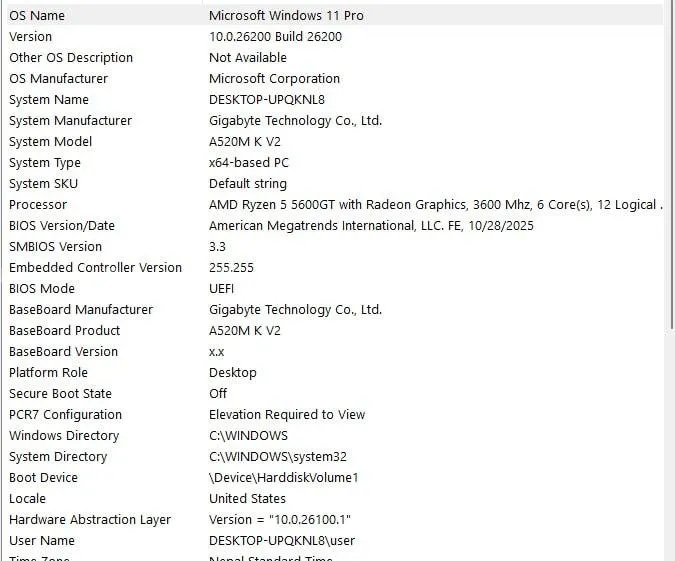
Task: Click the C:\WINDOWS\system32 value
Action: click(278, 457)
